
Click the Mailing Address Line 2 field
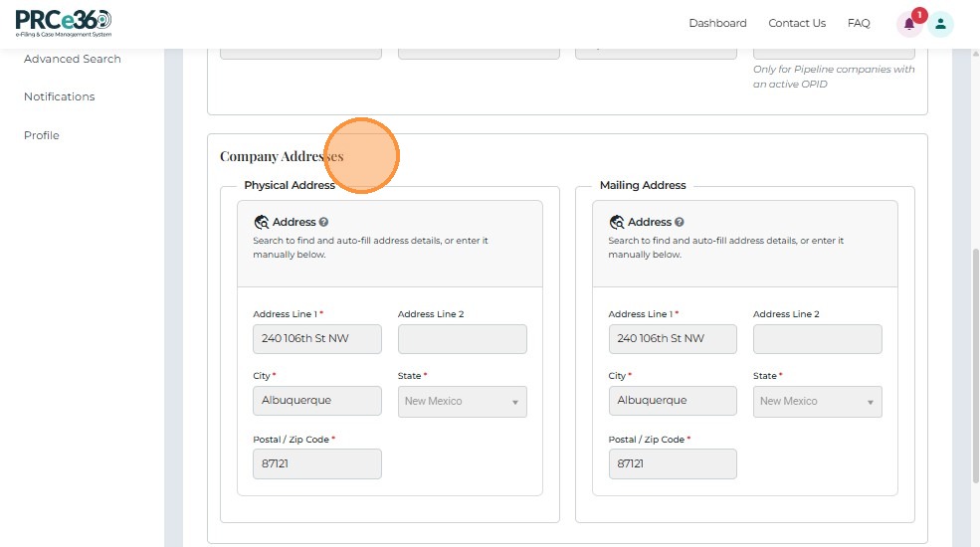tap(818, 339)
